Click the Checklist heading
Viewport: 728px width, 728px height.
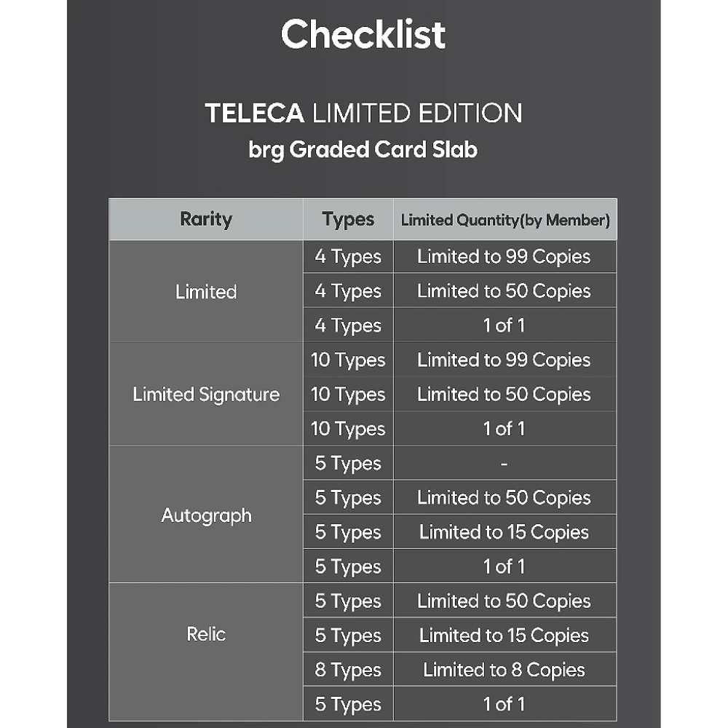pyautogui.click(x=363, y=34)
